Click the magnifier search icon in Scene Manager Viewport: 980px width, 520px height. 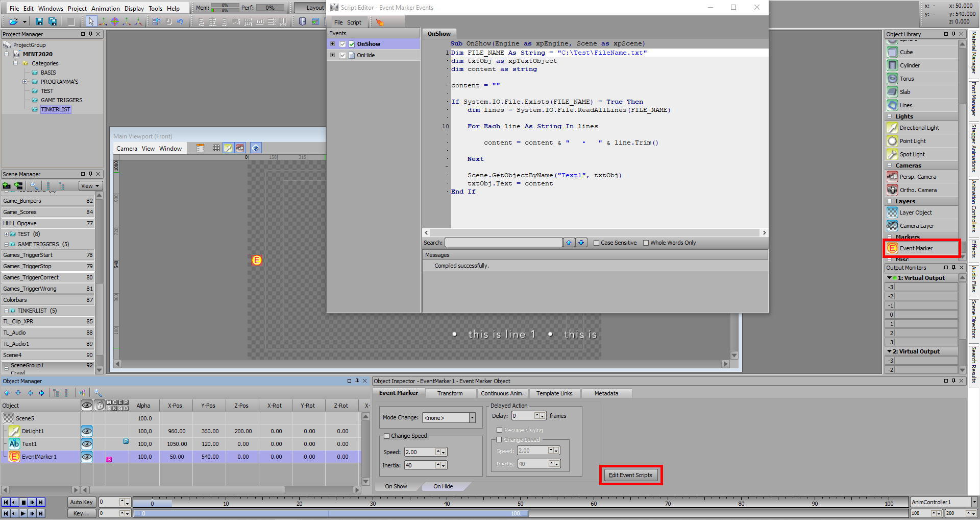(34, 186)
